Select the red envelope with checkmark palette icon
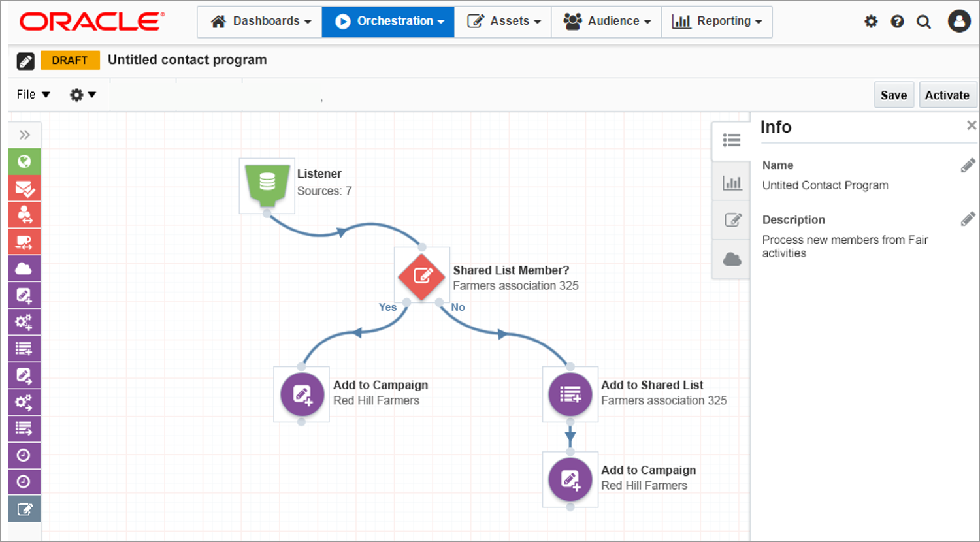The width and height of the screenshot is (980, 542). (25, 188)
